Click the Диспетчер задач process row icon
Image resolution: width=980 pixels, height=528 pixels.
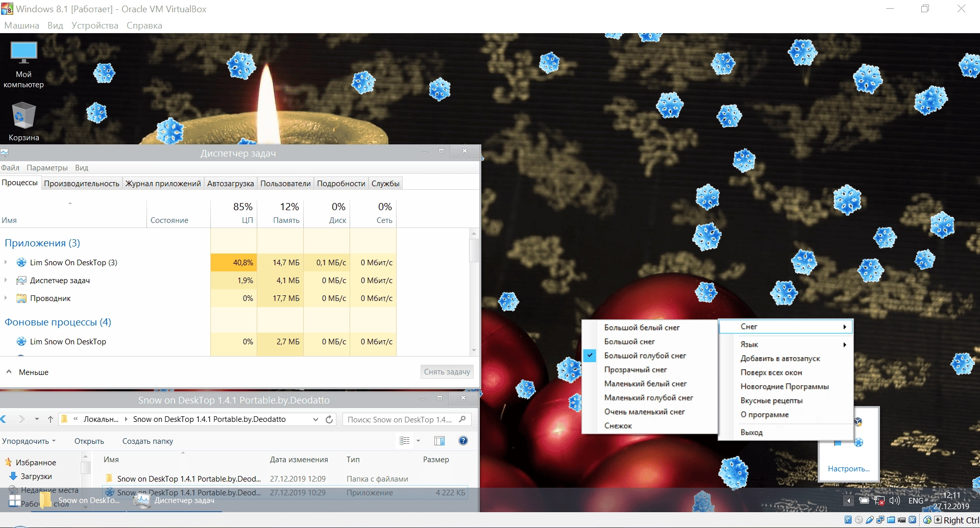[21, 280]
